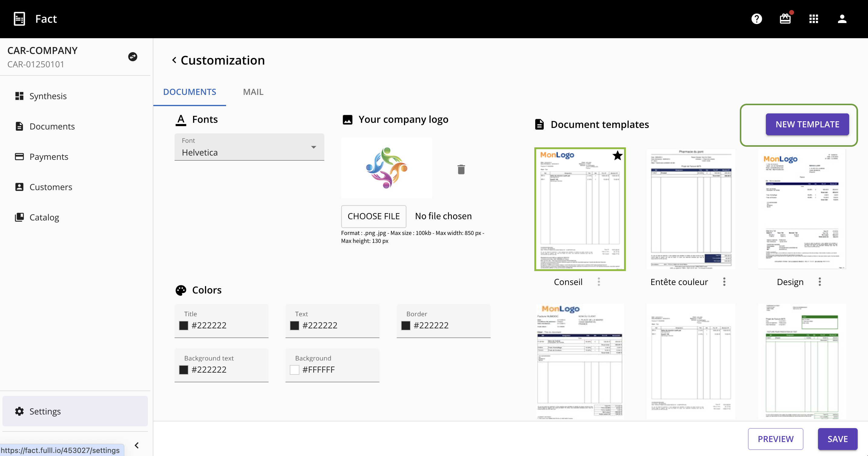
Task: Open the user account icon
Action: point(842,19)
